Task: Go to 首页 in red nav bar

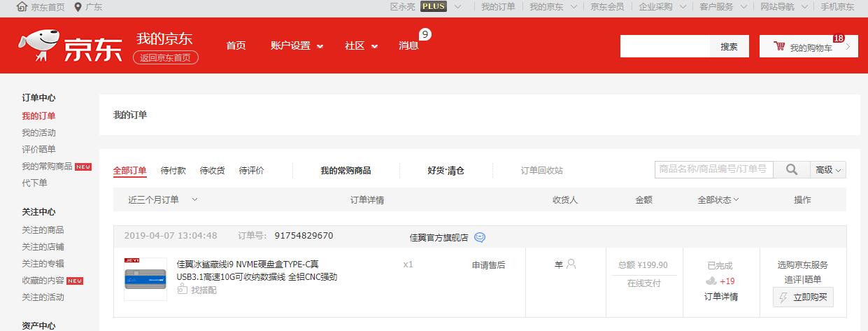Action: (x=236, y=45)
